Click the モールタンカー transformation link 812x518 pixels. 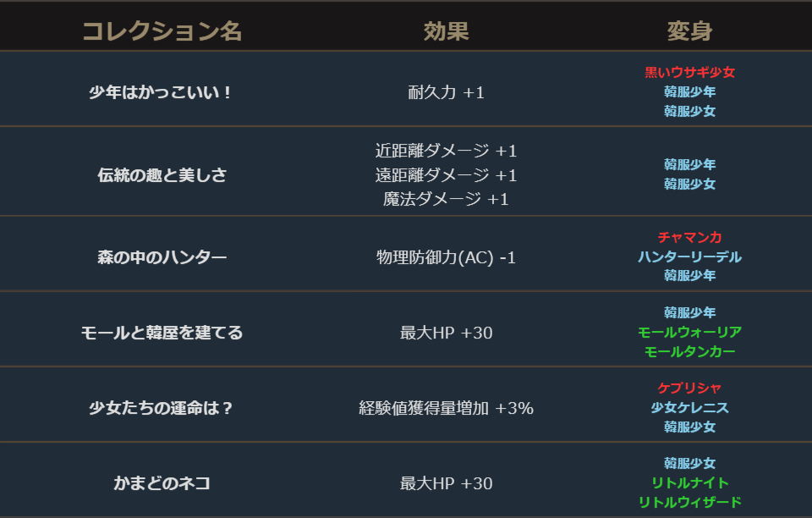689,351
